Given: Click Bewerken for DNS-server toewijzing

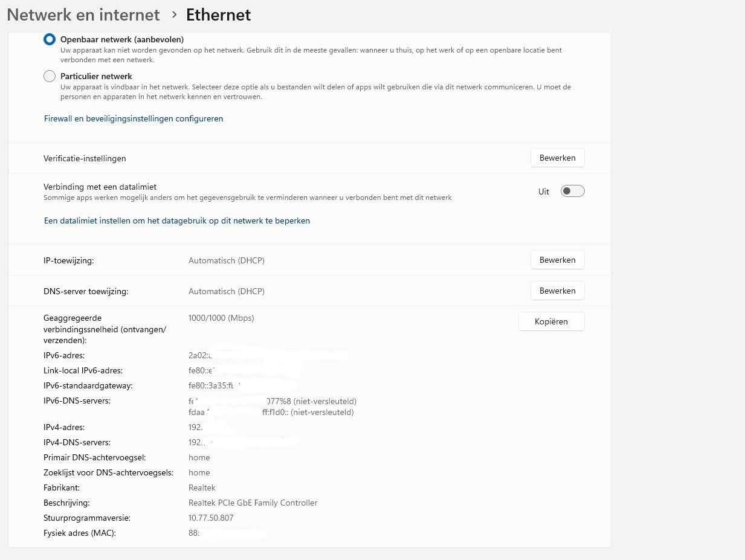Looking at the screenshot, I should pyautogui.click(x=557, y=291).
